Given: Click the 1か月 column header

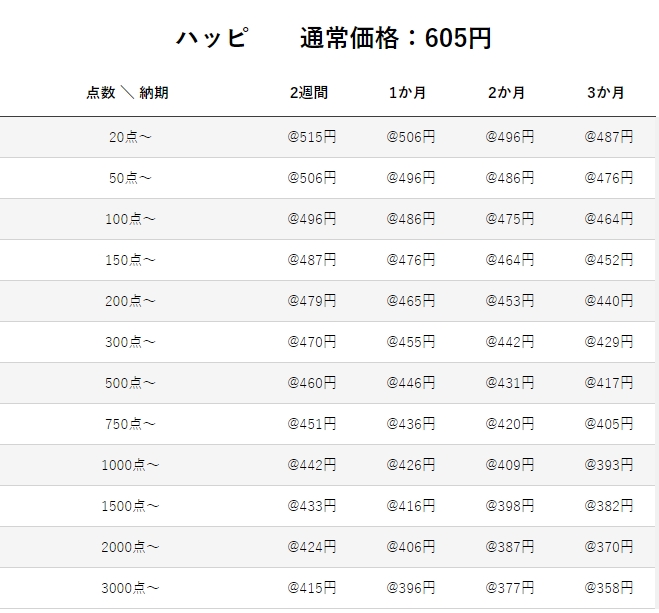Looking at the screenshot, I should click(x=408, y=93).
